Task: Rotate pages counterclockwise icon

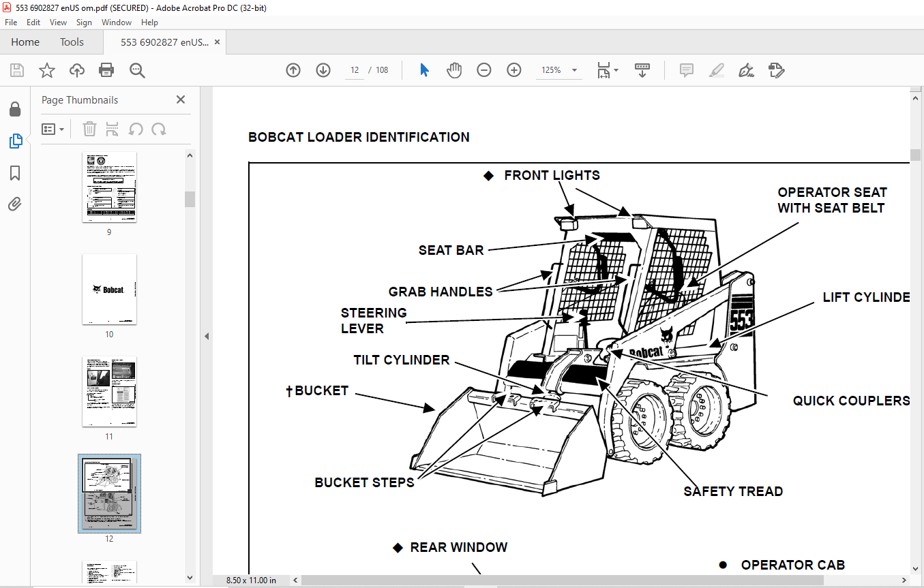Action: [136, 129]
